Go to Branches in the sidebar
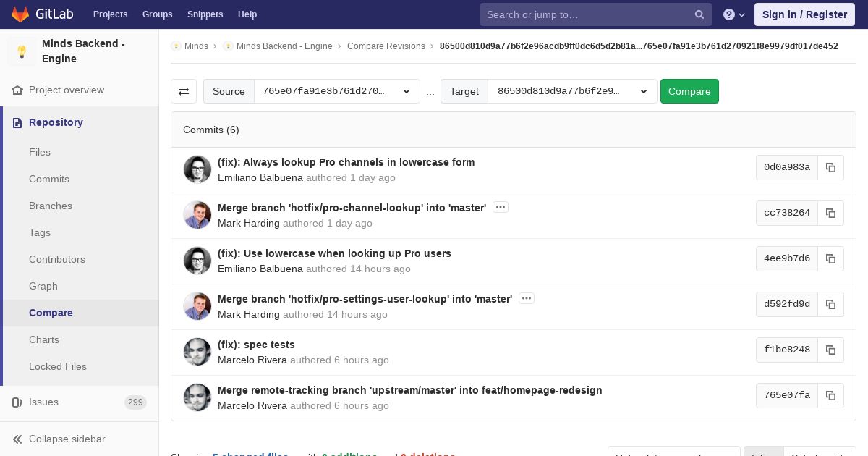The width and height of the screenshot is (868, 456). (51, 206)
